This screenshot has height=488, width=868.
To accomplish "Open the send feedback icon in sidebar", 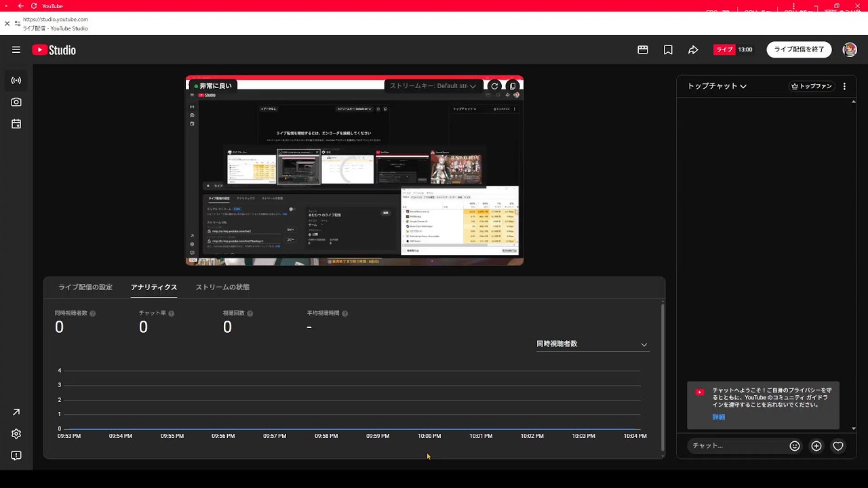I will point(16,455).
